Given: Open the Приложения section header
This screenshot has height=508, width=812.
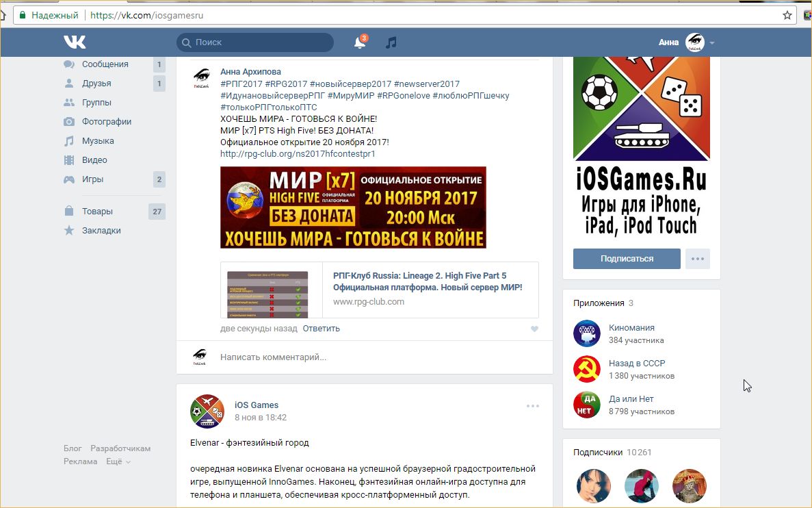Looking at the screenshot, I should coord(599,303).
